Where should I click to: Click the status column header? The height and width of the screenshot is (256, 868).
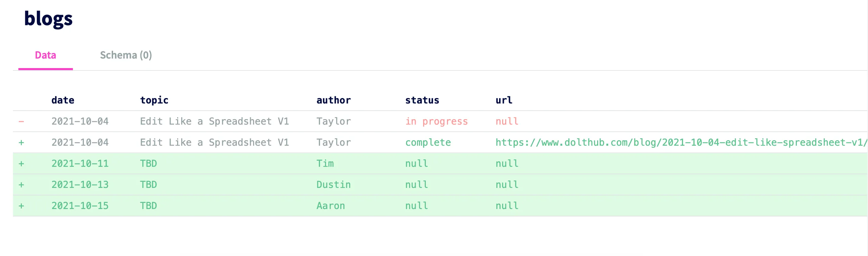point(422,100)
